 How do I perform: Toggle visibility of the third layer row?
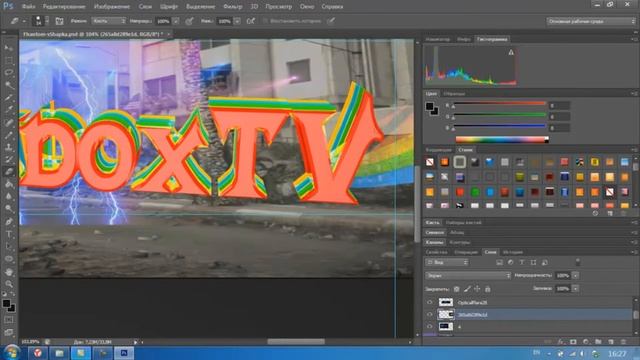tap(429, 327)
